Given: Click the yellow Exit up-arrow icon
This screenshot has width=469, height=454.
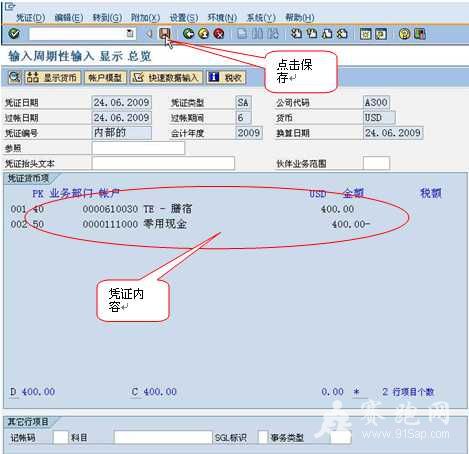Looking at the screenshot, I should 204,34.
